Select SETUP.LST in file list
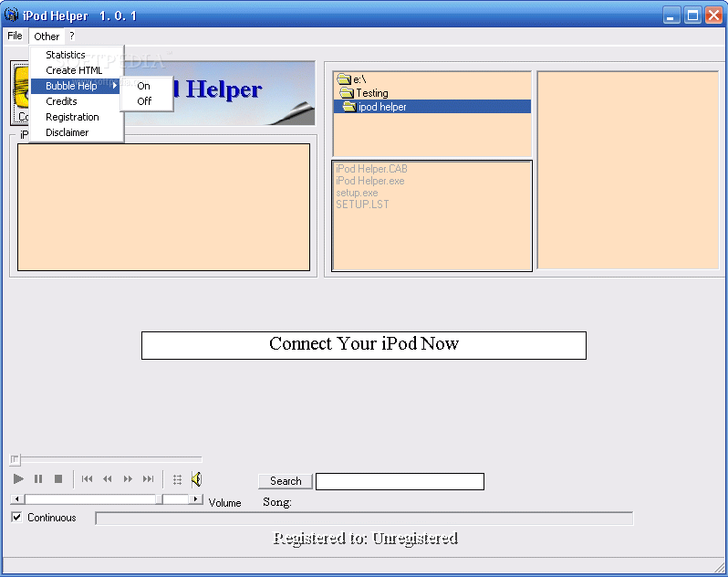The image size is (728, 577). (362, 205)
